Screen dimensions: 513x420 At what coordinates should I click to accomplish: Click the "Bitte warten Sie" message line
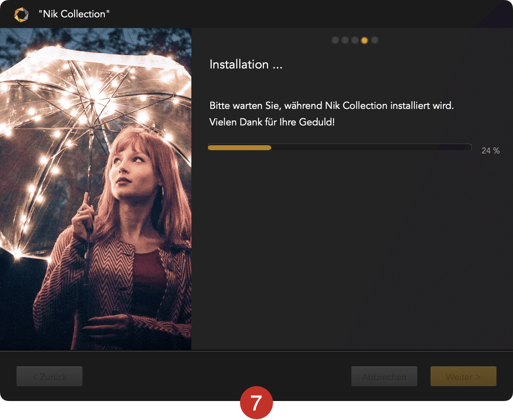coord(332,106)
